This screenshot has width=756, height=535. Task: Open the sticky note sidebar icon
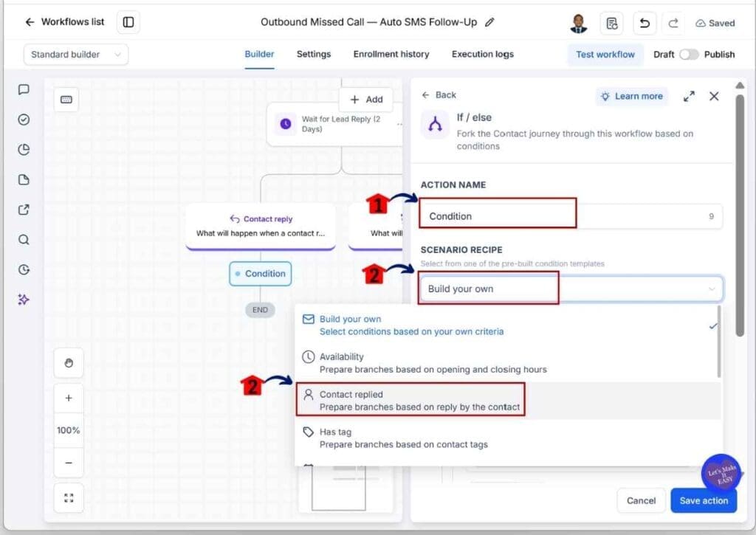coord(24,180)
